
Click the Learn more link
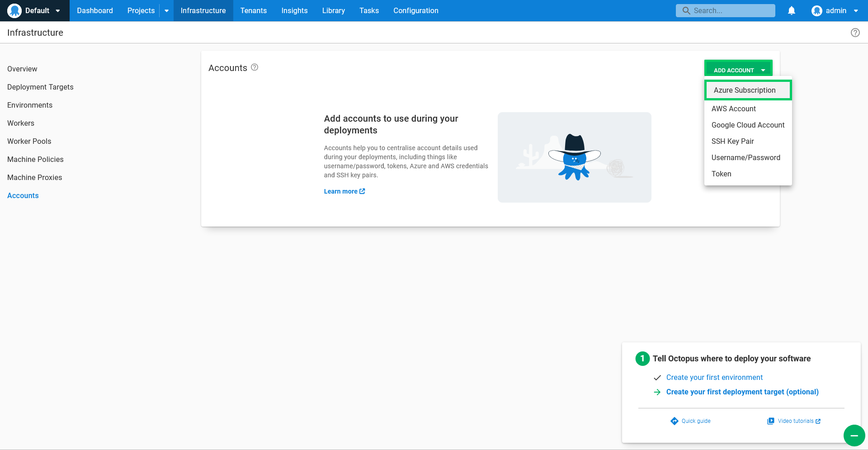344,191
